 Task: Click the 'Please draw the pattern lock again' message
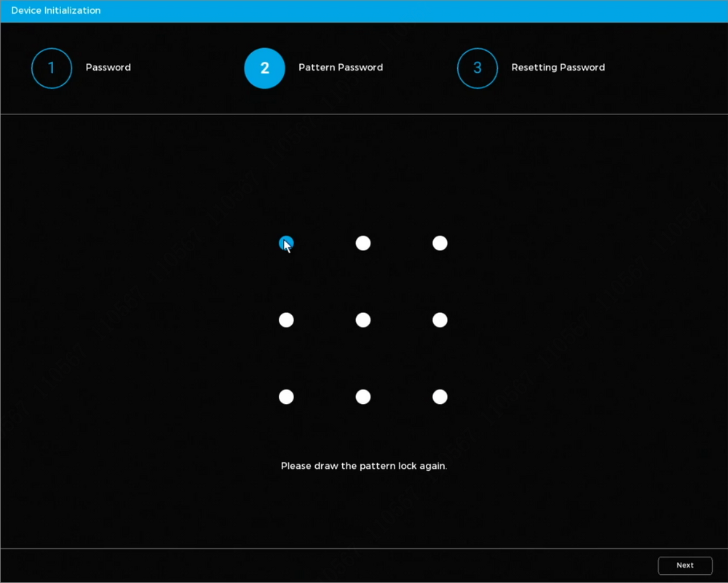coord(364,466)
